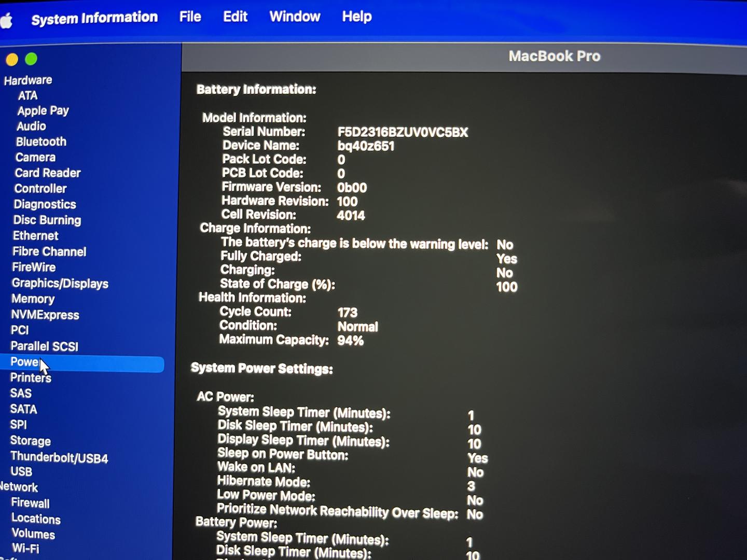Click the Battery Power label
Screen dimensions: 747x560
point(236,522)
